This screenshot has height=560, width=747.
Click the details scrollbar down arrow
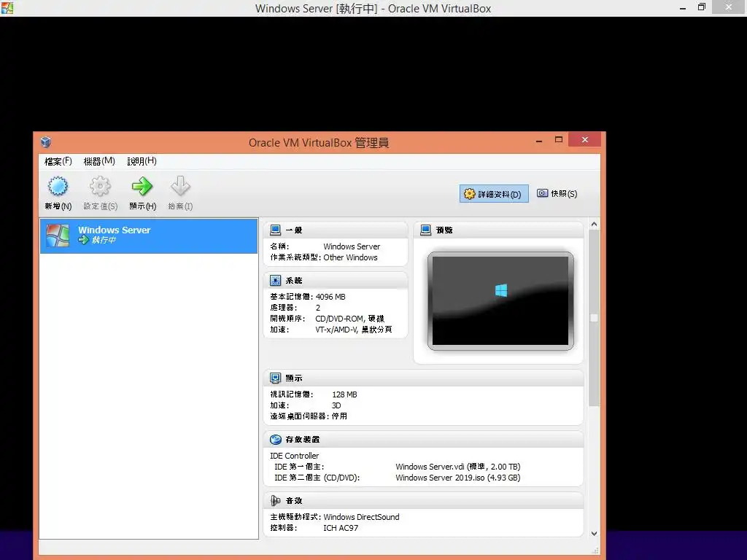point(594,534)
